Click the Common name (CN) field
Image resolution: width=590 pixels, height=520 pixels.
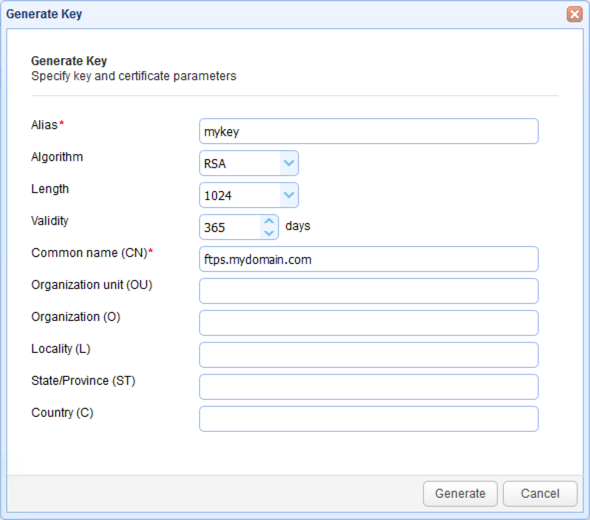[369, 259]
